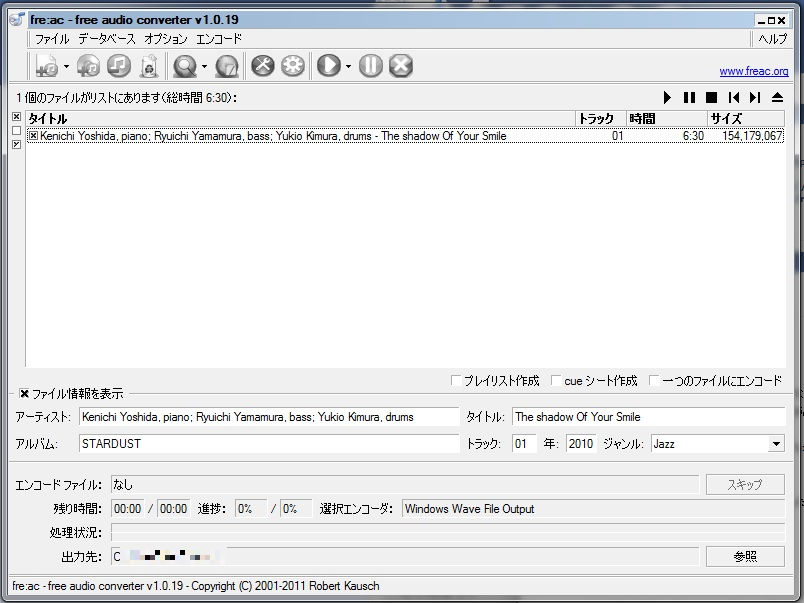Click the select-none empty box beside joblist
The width and height of the screenshot is (804, 603).
point(16,131)
